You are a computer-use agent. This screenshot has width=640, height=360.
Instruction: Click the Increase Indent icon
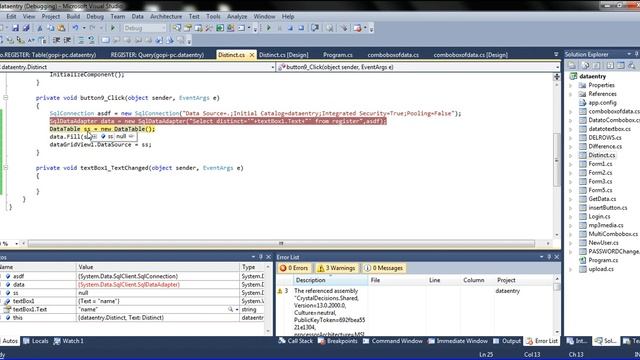click(67, 40)
